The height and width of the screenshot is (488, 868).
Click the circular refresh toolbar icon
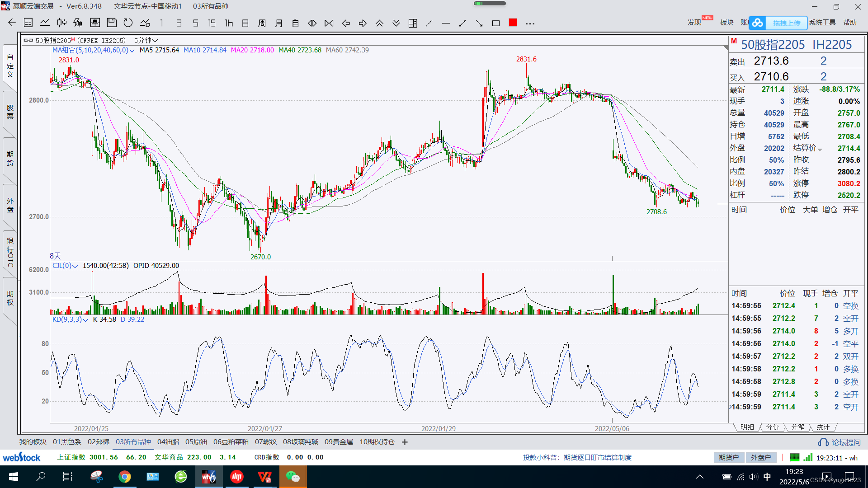click(128, 23)
